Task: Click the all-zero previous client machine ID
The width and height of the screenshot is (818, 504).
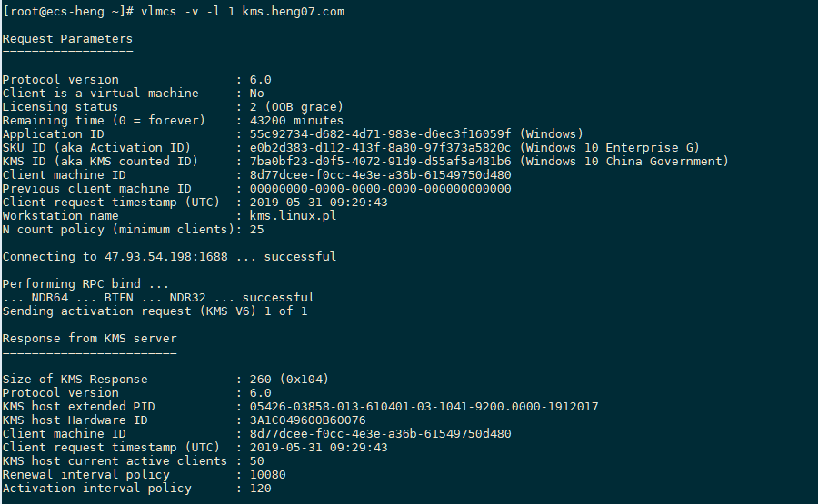Action: coord(380,189)
